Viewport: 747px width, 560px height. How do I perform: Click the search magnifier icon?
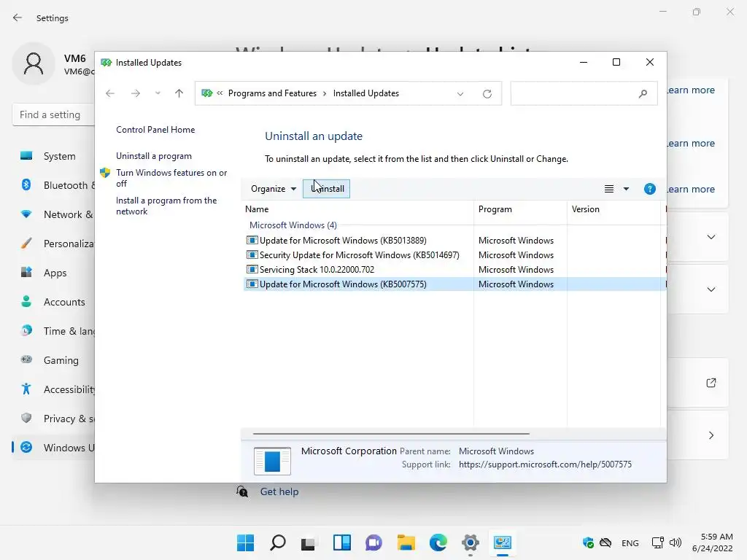(643, 94)
